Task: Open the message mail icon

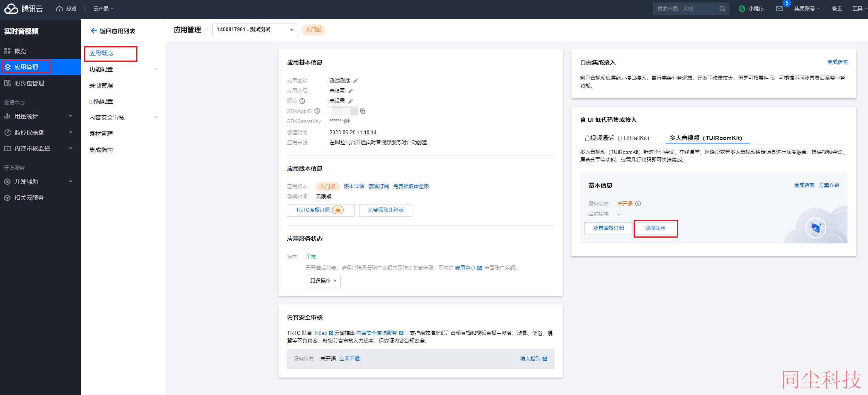Action: click(779, 8)
